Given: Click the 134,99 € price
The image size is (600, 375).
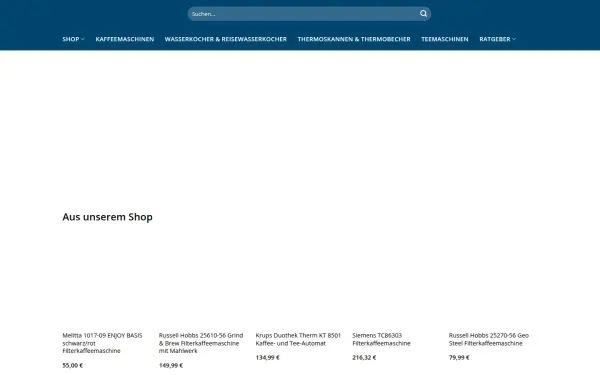Looking at the screenshot, I should (x=267, y=357).
